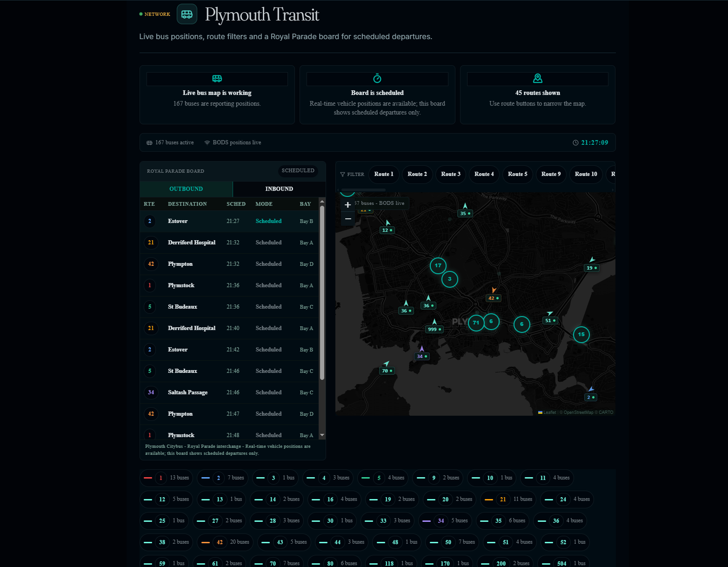
Task: Select the route 70 bus marker on the map
Action: pos(387,371)
